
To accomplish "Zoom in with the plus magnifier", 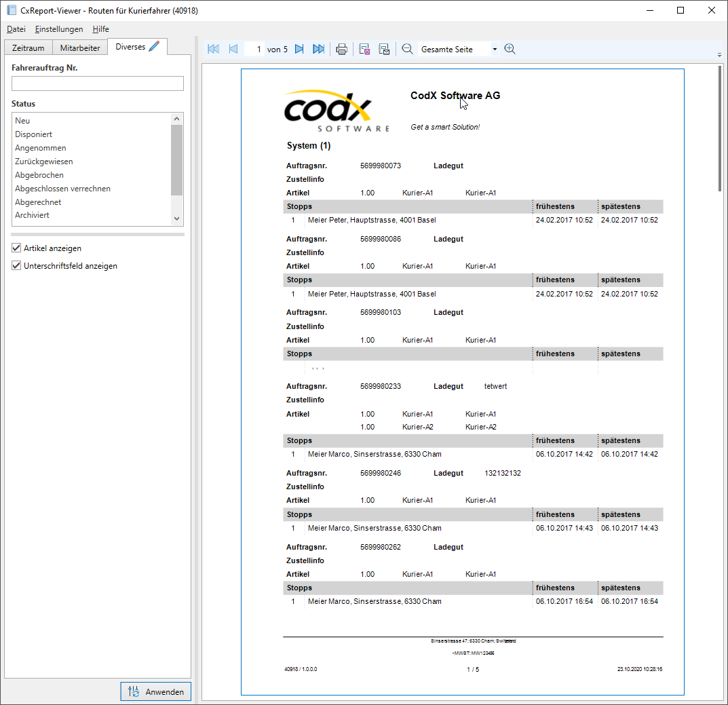I will click(x=510, y=49).
